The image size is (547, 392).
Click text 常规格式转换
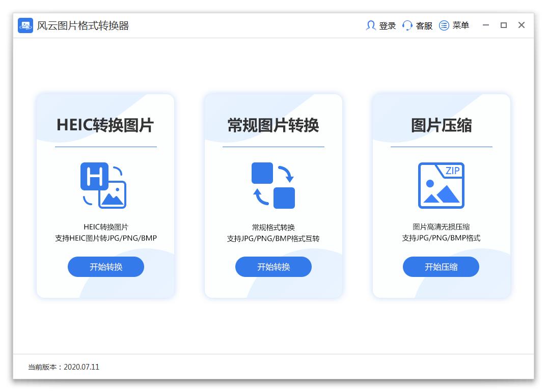[273, 228]
